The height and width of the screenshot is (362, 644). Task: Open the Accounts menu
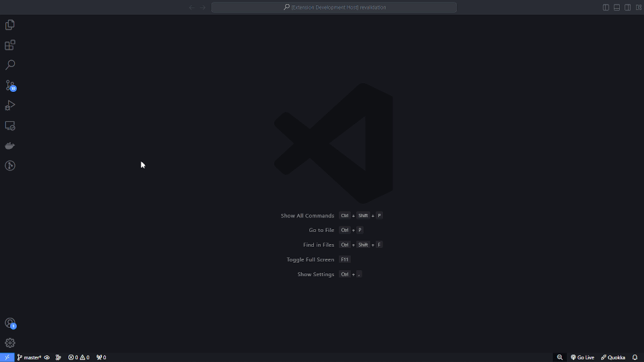coord(10,323)
